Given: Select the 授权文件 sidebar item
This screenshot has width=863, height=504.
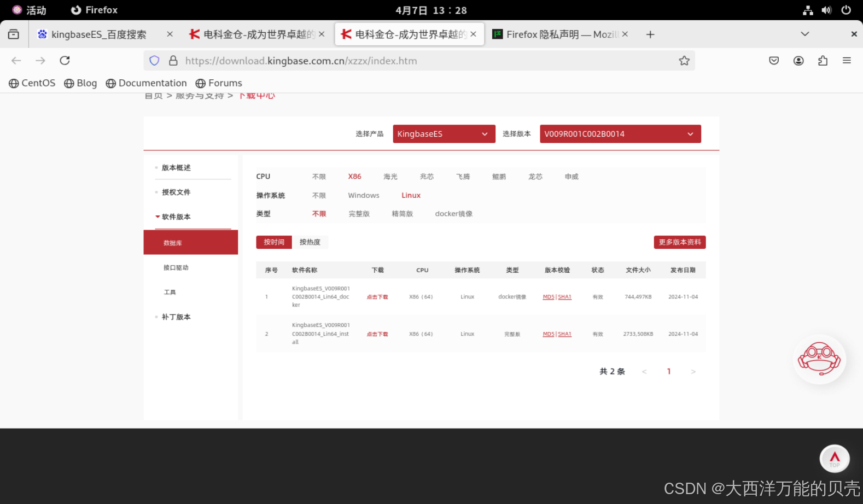Looking at the screenshot, I should 176,192.
